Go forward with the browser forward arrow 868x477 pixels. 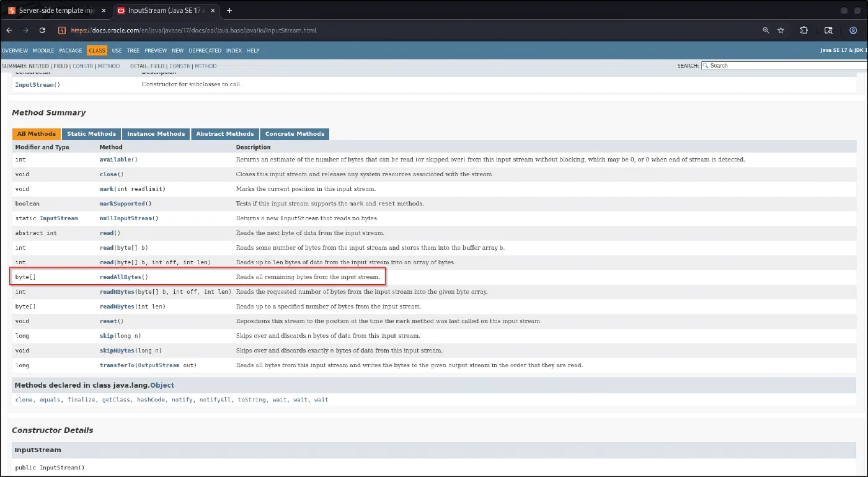point(26,30)
